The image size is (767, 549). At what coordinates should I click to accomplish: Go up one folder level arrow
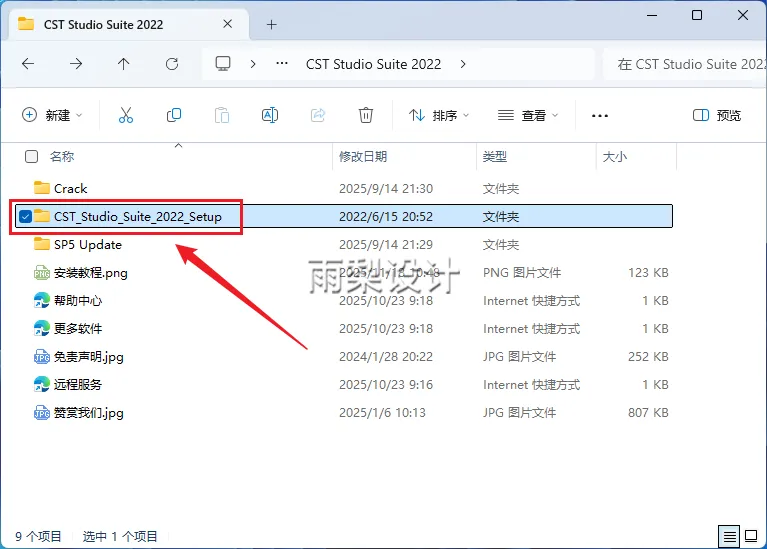click(x=124, y=64)
